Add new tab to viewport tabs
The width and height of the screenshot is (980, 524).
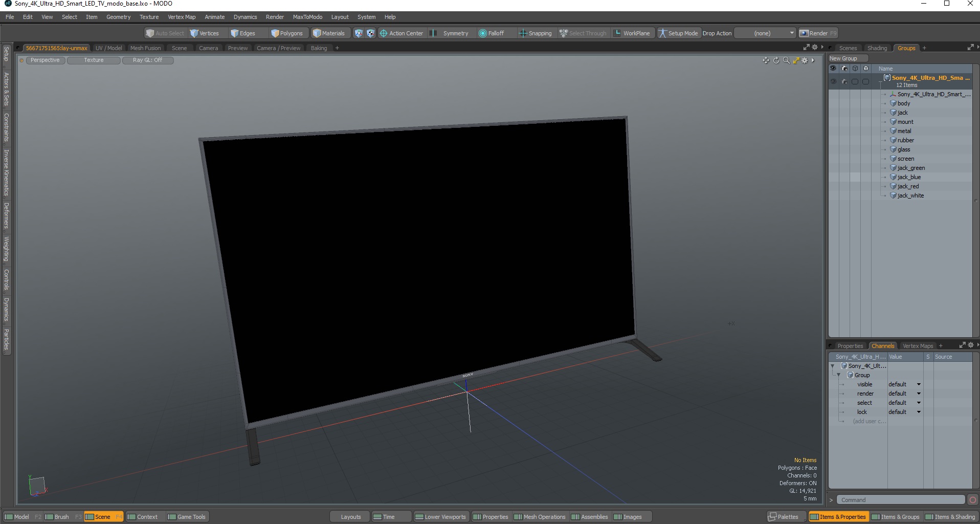337,48
